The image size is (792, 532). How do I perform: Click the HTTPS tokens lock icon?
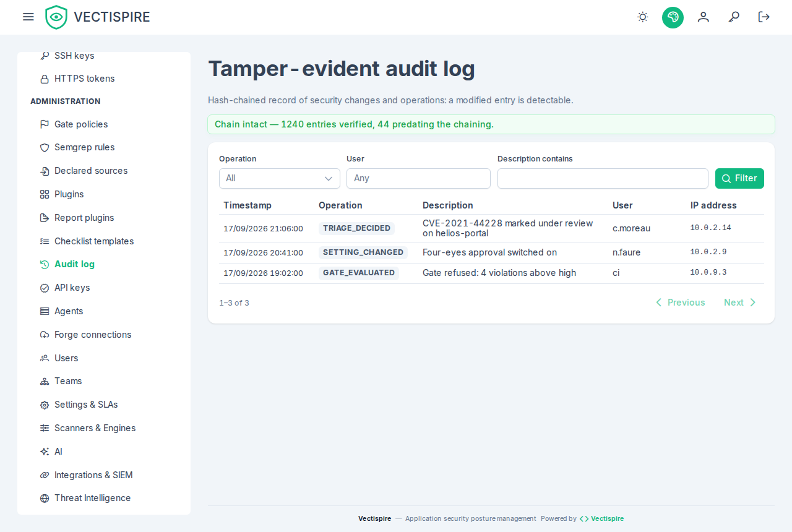[45, 79]
